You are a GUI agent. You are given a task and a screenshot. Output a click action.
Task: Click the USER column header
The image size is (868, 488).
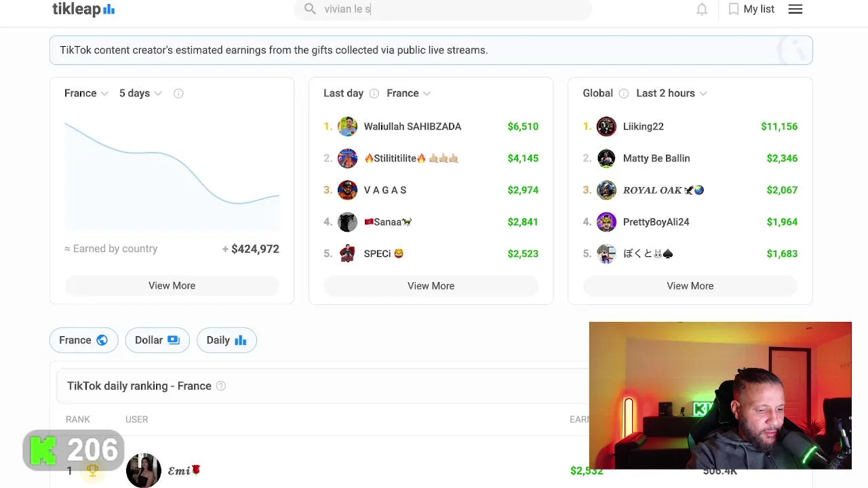(x=136, y=420)
